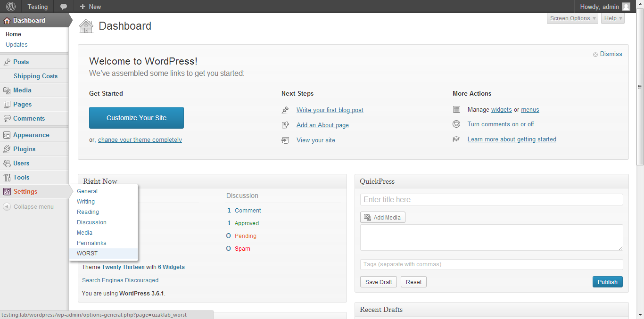This screenshot has height=319, width=644.
Task: Click View your site link
Action: tap(316, 140)
